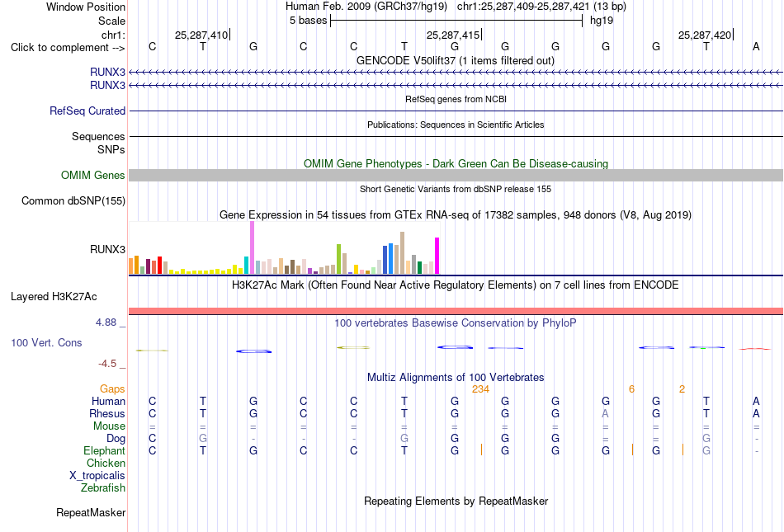Click '100 vertebrates Basewise Conservation by PhyloP' title
The image size is (784, 532).
455,322
